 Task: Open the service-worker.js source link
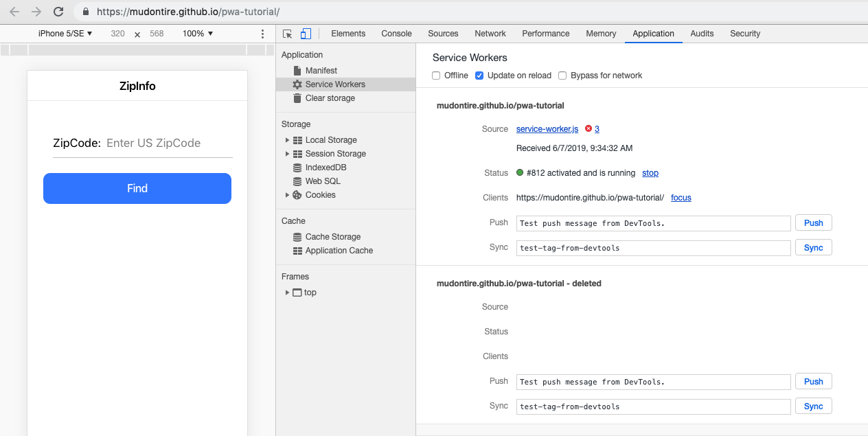pyautogui.click(x=547, y=129)
